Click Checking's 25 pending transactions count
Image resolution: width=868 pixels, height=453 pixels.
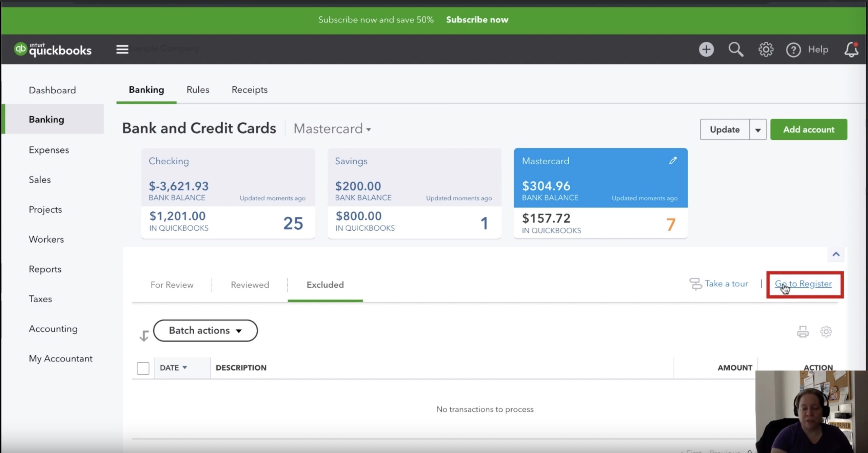click(x=293, y=223)
